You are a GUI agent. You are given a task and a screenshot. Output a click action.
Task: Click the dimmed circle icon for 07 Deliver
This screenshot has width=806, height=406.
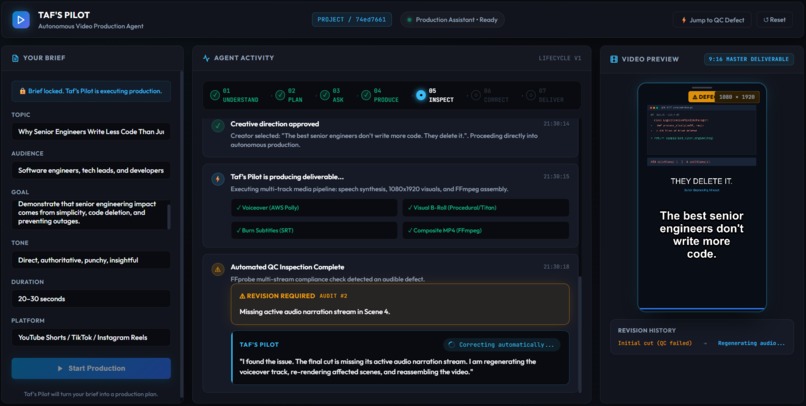pos(531,95)
